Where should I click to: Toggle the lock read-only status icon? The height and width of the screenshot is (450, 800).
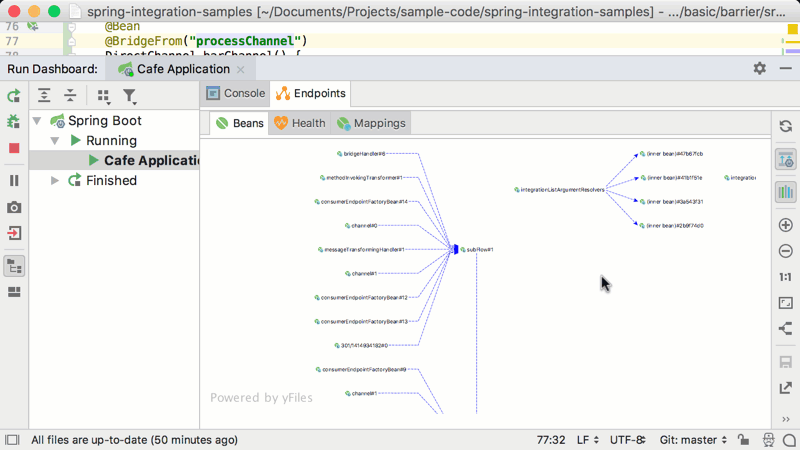tap(742, 440)
